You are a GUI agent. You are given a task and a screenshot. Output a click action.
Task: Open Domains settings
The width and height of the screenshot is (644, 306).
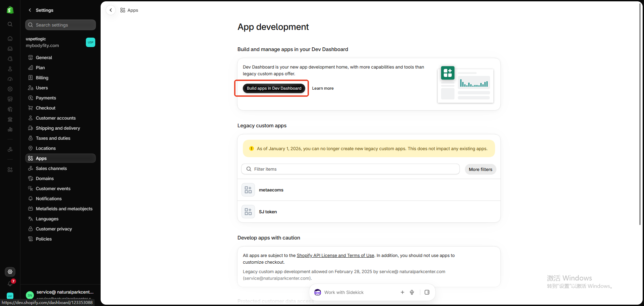pyautogui.click(x=60, y=178)
